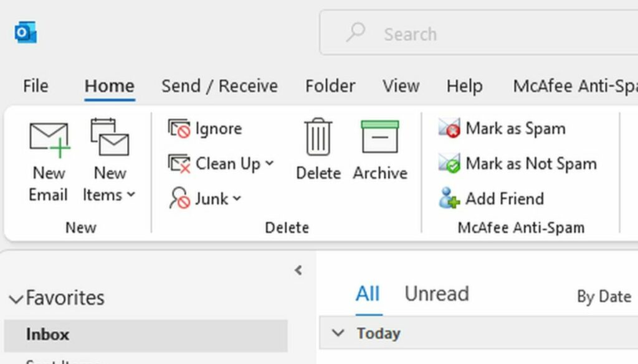Click the Outlook application icon
Image resolution: width=638 pixels, height=364 pixels.
(x=24, y=32)
